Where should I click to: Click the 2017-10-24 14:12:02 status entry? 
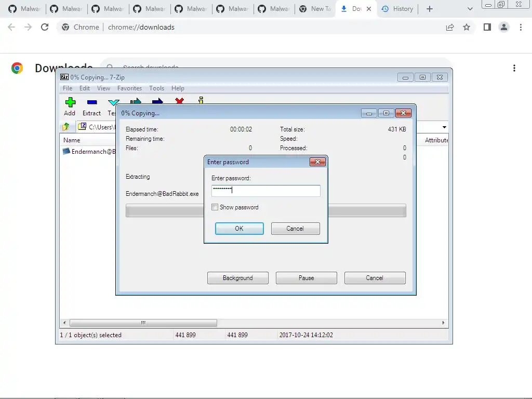point(306,335)
